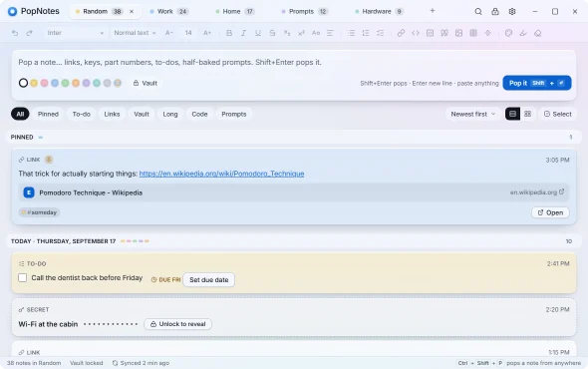Apply subscript formatting
Screen dimensions: 588x369
tap(287, 33)
